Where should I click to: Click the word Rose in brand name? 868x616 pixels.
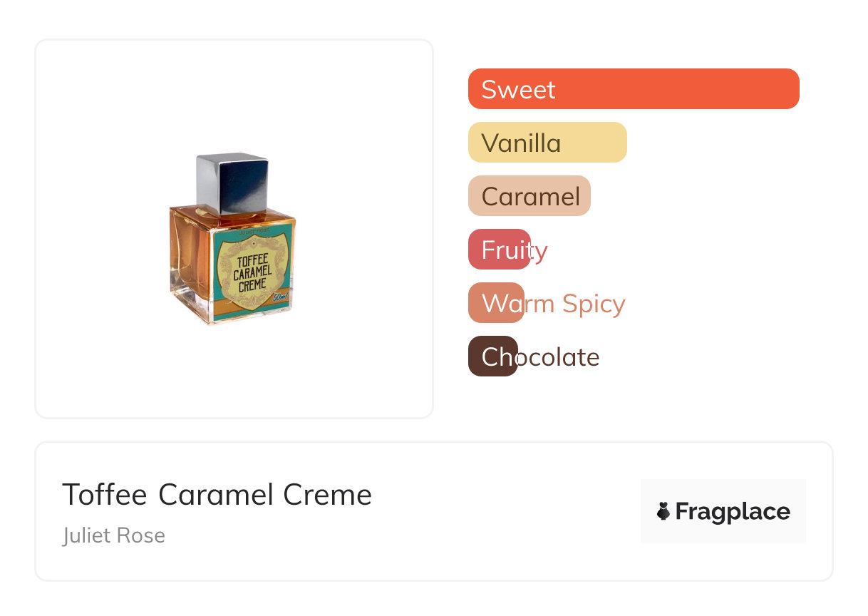pos(142,535)
